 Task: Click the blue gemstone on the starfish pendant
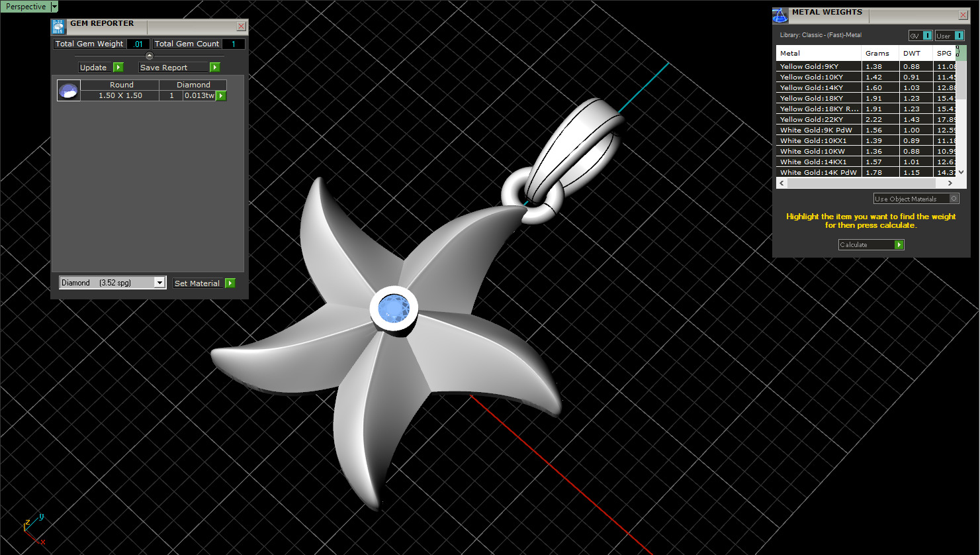coord(394,309)
